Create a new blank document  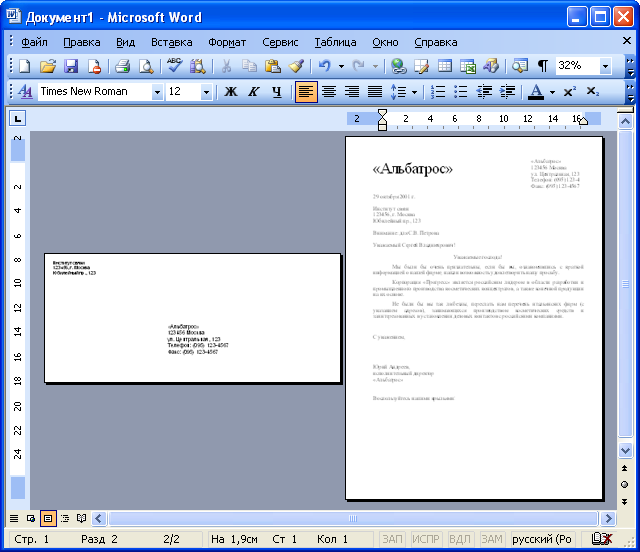pos(25,66)
